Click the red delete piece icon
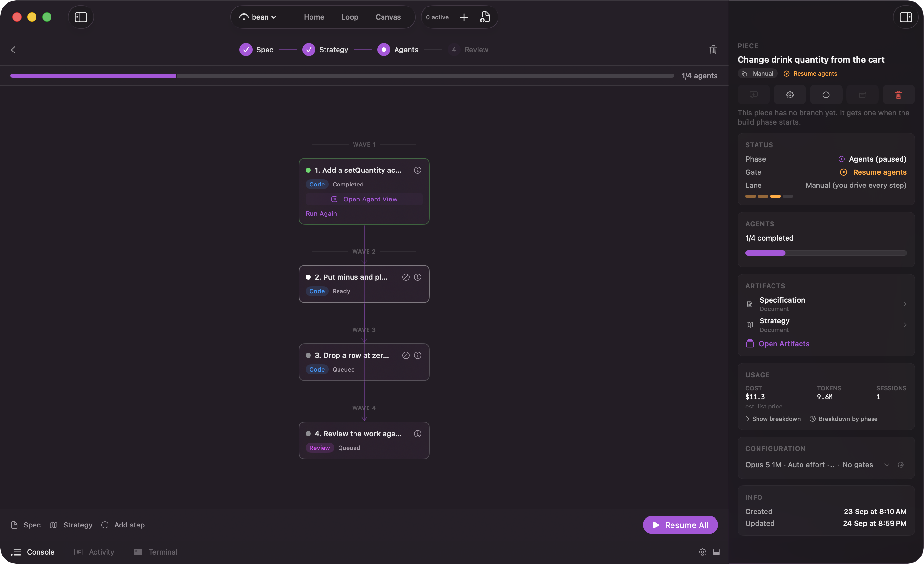Viewport: 924px width, 564px height. point(899,95)
